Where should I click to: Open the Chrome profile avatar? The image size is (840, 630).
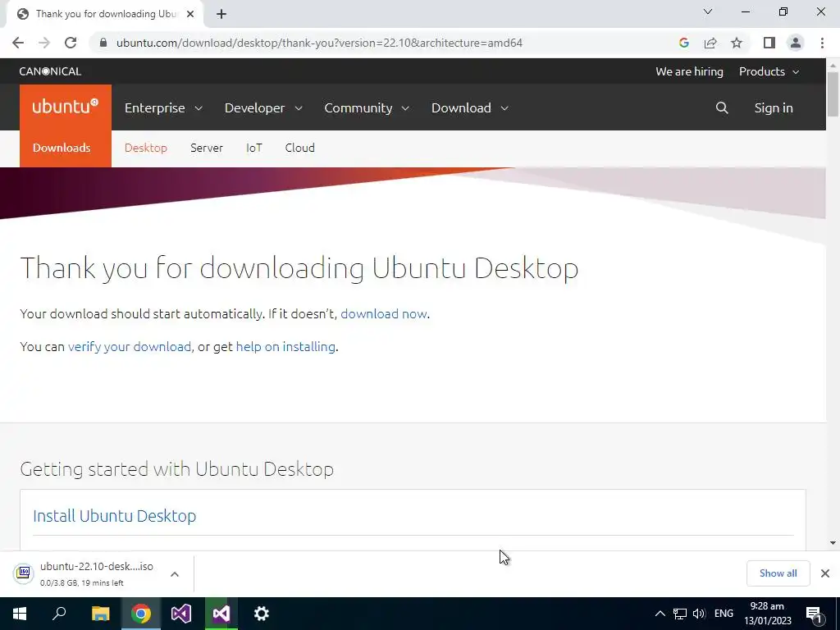pos(796,43)
